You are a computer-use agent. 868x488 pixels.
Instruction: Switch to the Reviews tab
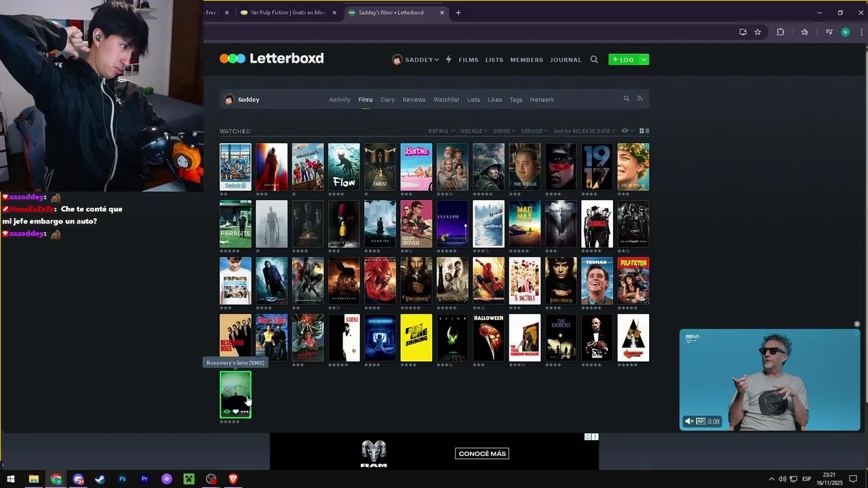click(414, 100)
